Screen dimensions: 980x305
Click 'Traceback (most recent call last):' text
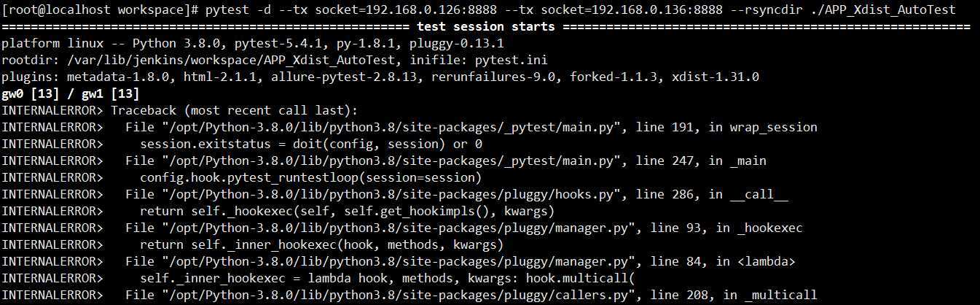(x=235, y=111)
